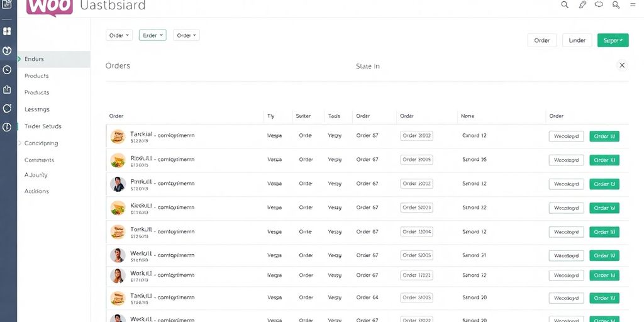
Task: Click the Orders panel heading
Action: click(118, 65)
